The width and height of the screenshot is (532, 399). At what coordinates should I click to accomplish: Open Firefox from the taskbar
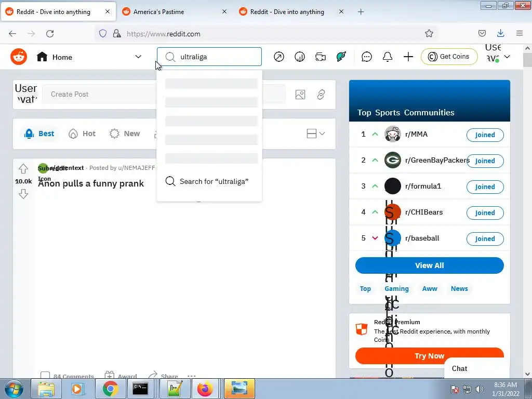point(205,389)
